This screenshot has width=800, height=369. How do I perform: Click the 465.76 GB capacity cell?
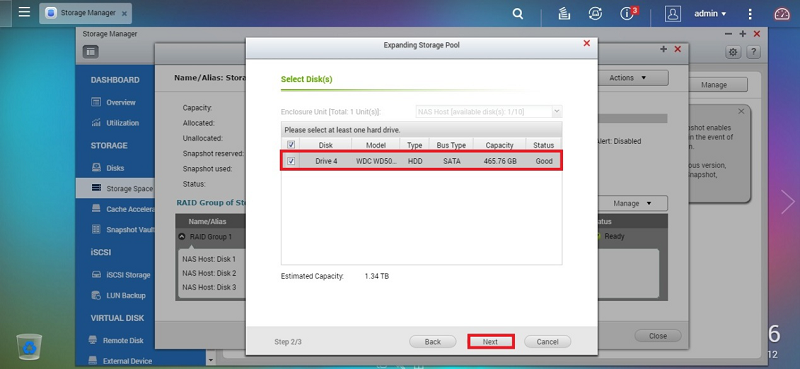pyautogui.click(x=500, y=161)
